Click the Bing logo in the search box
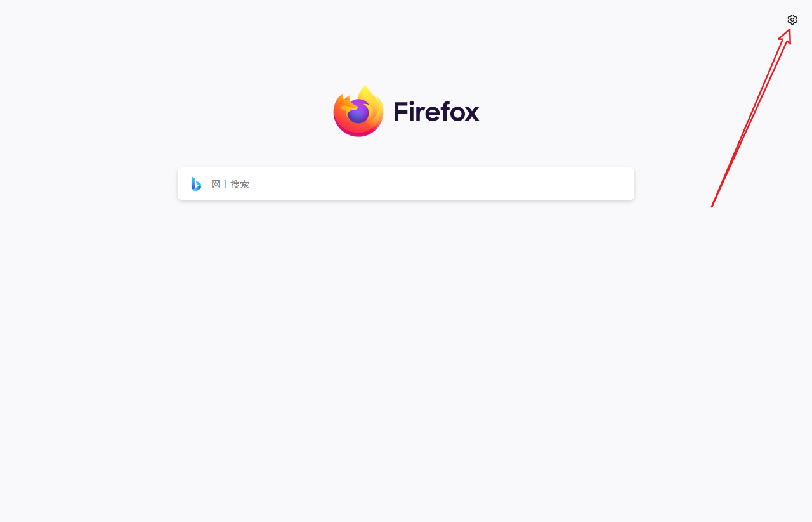 [196, 184]
